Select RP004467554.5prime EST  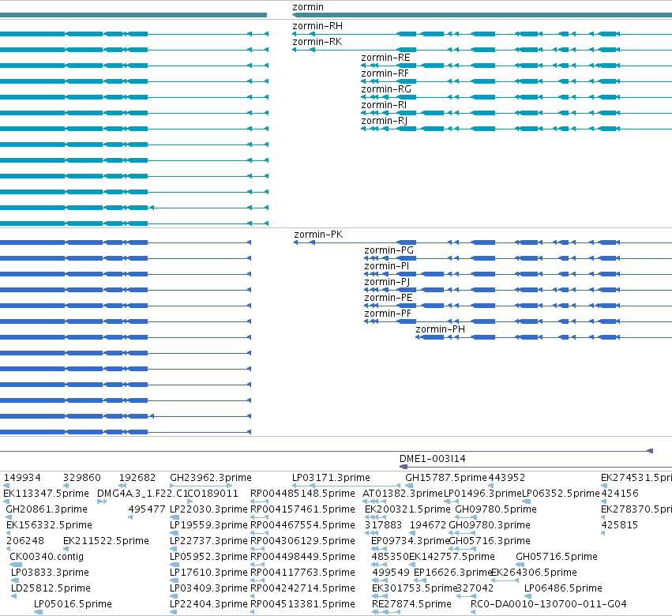coord(302,525)
